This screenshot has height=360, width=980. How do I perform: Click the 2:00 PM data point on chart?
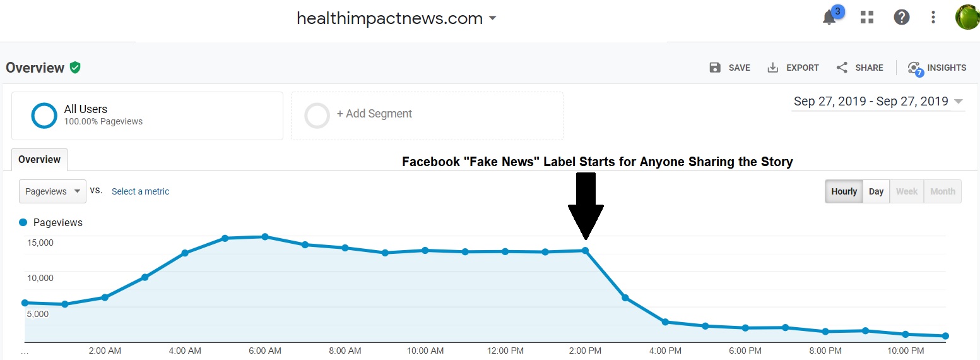[585, 251]
